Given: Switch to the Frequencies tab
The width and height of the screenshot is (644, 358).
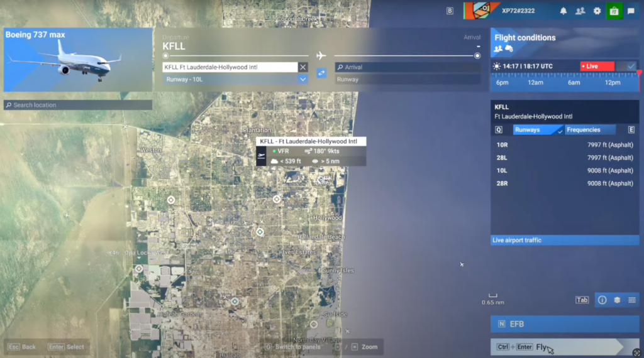Looking at the screenshot, I should click(591, 130).
